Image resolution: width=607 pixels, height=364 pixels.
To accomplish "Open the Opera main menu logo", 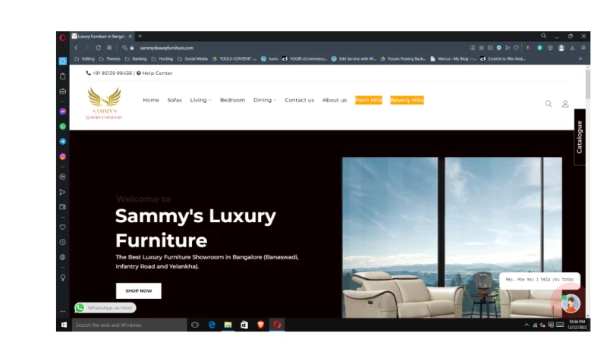I will click(63, 37).
